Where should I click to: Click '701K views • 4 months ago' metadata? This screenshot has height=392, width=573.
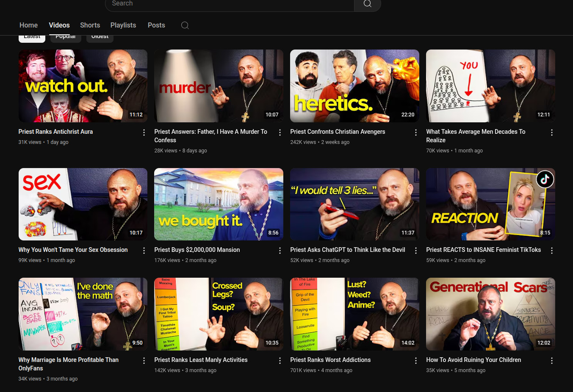tap(321, 370)
